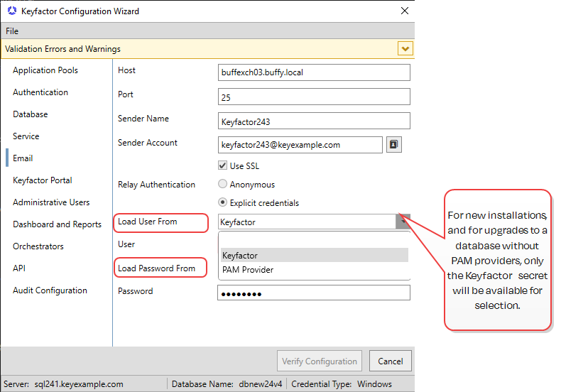Open the Load User From dropdown arrow
The height and width of the screenshot is (392, 561).
[403, 222]
